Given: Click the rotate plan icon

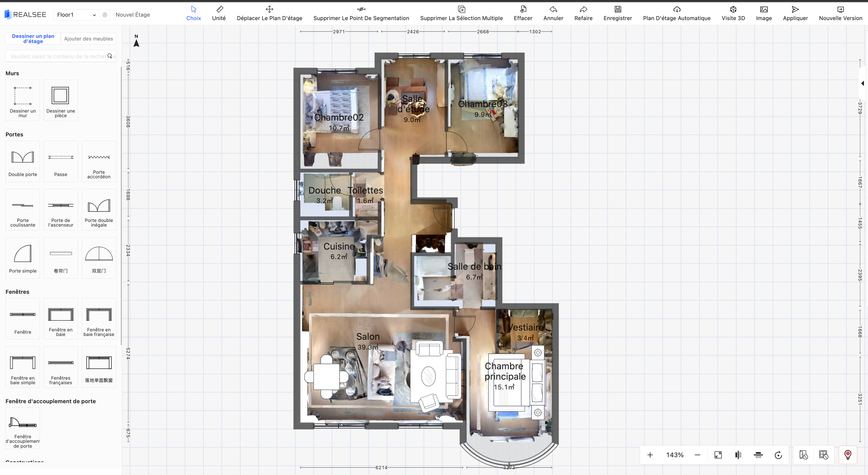Looking at the screenshot, I should tap(778, 455).
